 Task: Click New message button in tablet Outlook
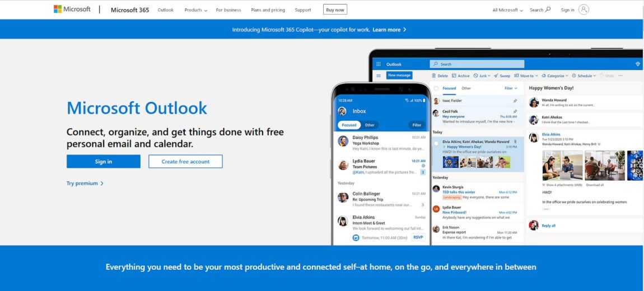(400, 76)
